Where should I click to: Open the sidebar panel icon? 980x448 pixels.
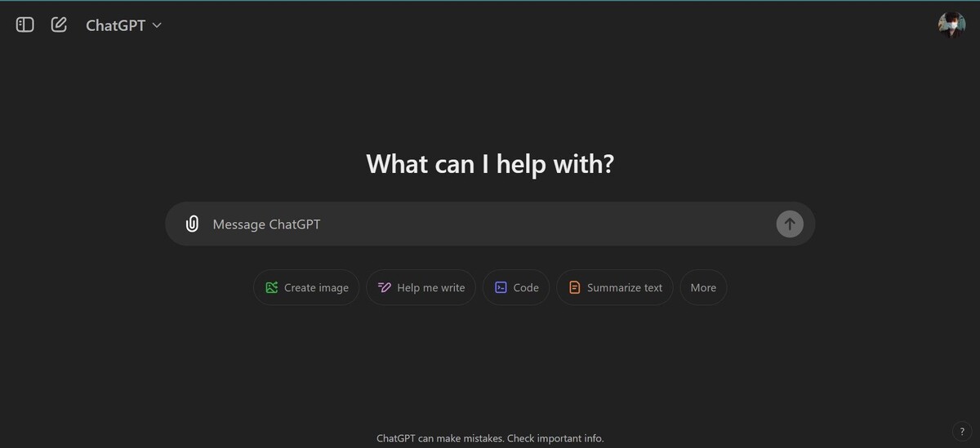(x=25, y=24)
